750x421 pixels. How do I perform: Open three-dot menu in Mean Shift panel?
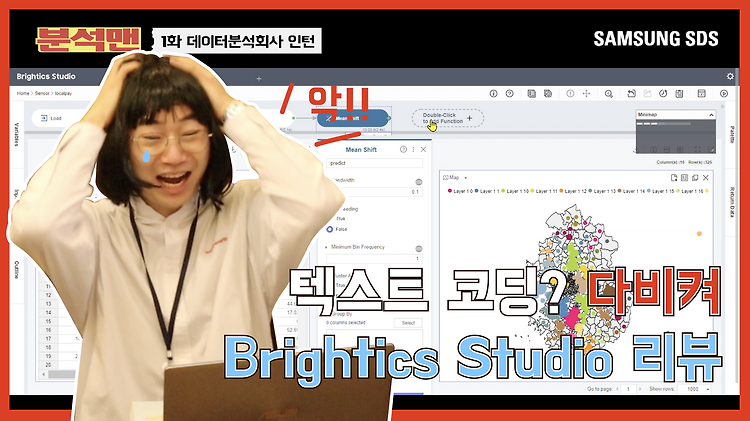pyautogui.click(x=413, y=149)
